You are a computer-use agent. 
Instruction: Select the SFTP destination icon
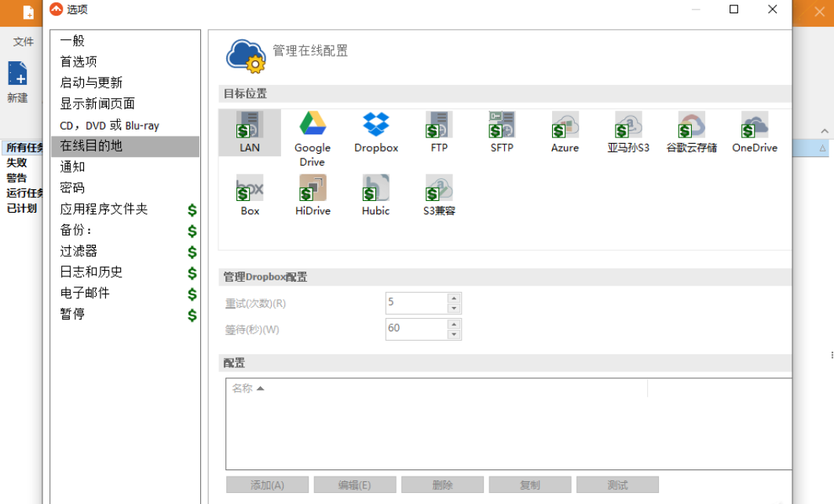click(500, 124)
